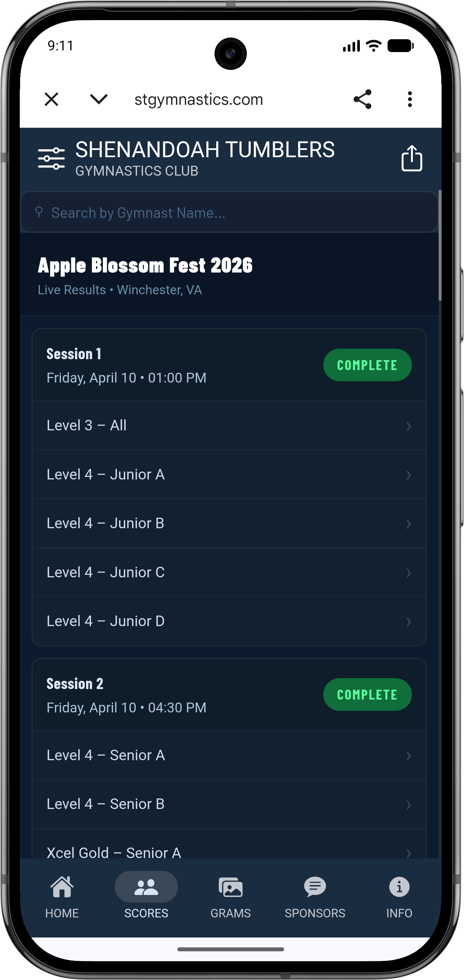Expand the browser down-chevron menu
This screenshot has width=464, height=980.
point(99,99)
